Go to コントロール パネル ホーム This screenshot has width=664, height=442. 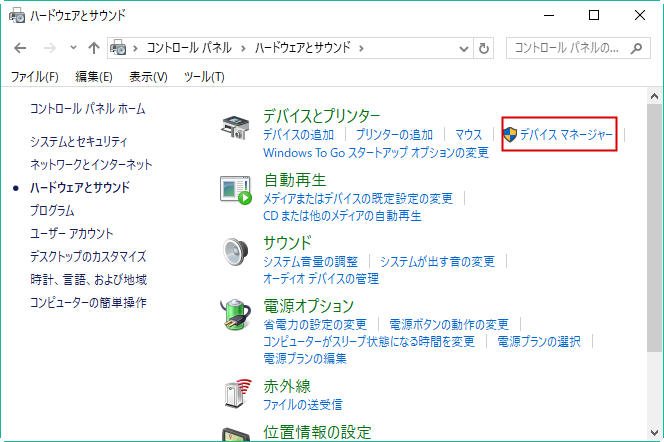click(88, 109)
